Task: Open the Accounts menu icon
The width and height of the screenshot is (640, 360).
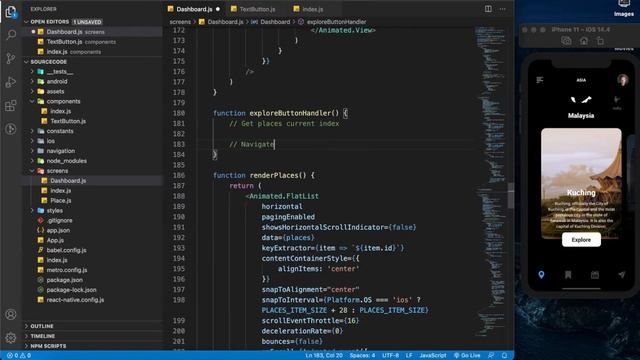Action: coord(11,314)
